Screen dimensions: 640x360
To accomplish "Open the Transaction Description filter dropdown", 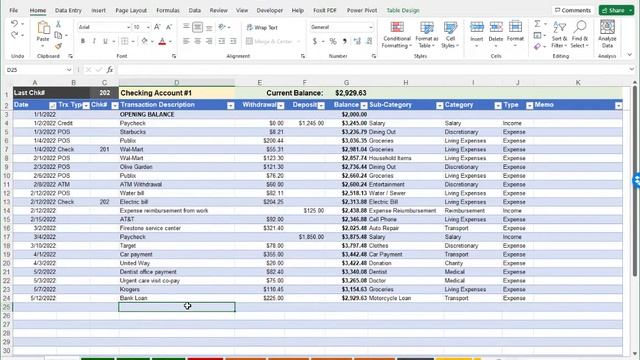I will click(231, 106).
